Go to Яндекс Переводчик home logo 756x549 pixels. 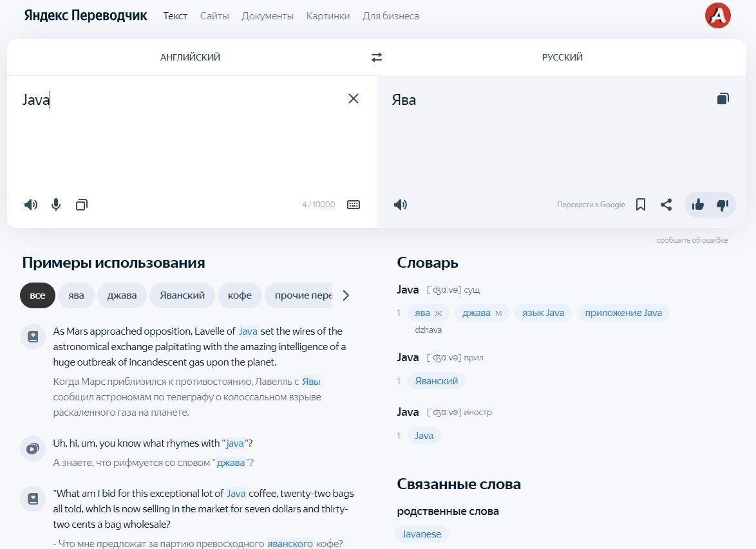click(x=86, y=15)
